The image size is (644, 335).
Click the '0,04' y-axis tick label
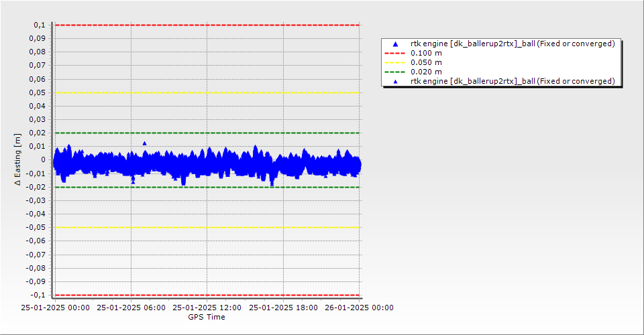pos(38,107)
